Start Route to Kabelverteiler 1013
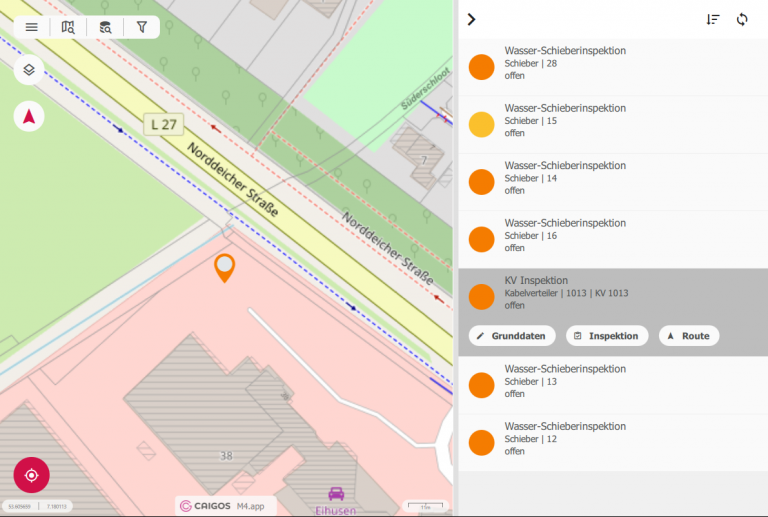 point(689,336)
